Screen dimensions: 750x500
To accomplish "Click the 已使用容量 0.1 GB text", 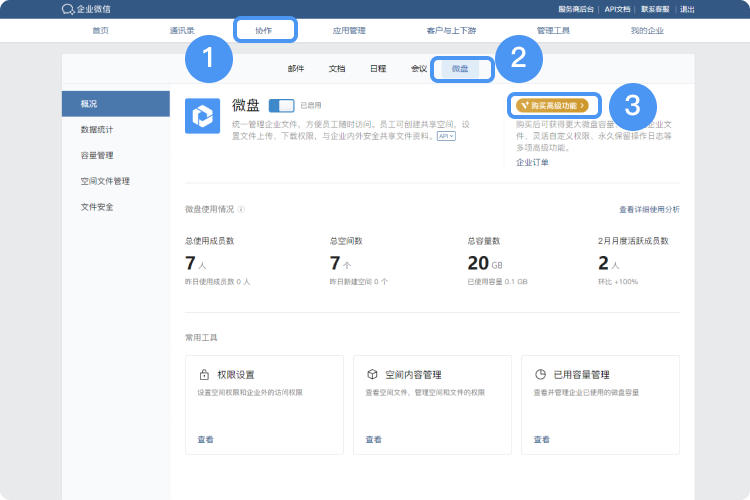I will click(x=497, y=282).
